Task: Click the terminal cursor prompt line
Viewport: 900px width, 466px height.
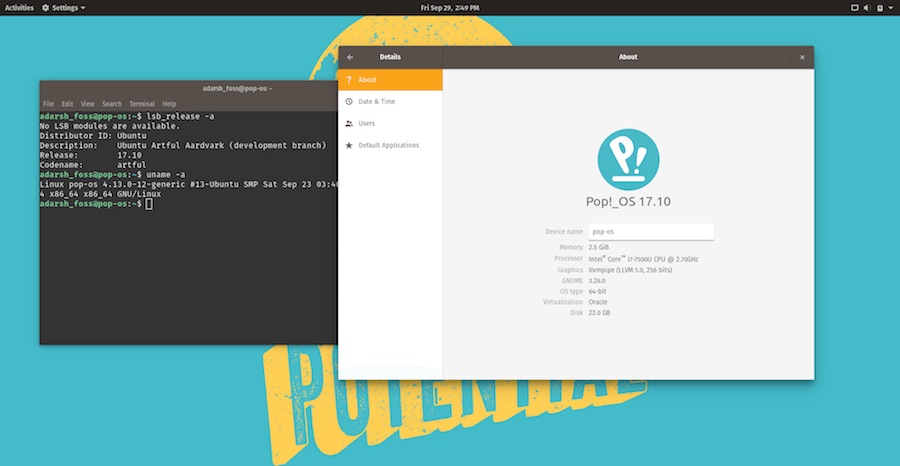Action: [96, 204]
